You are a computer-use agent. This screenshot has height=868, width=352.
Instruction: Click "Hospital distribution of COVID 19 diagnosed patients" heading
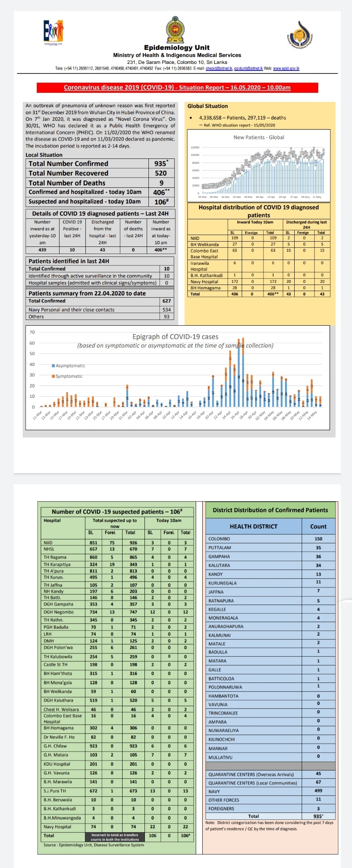point(259,211)
